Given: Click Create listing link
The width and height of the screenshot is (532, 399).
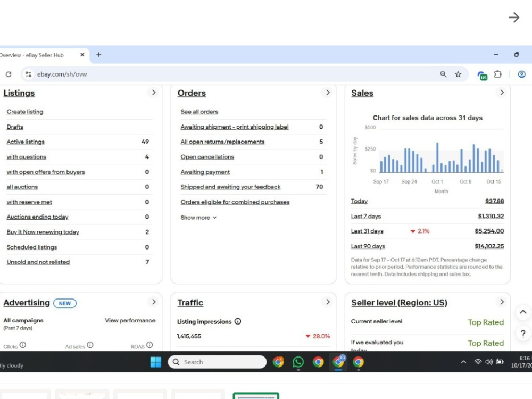Looking at the screenshot, I should (x=25, y=112).
